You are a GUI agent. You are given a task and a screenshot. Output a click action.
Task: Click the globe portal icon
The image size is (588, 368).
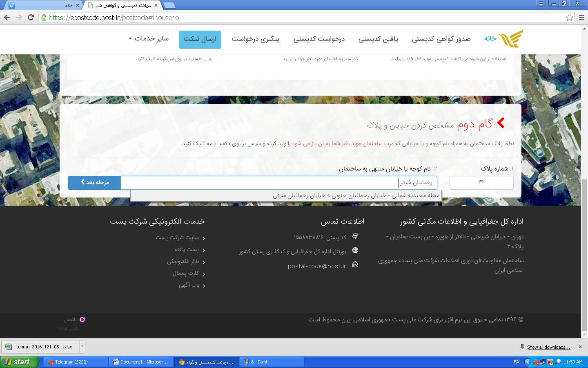355,250
